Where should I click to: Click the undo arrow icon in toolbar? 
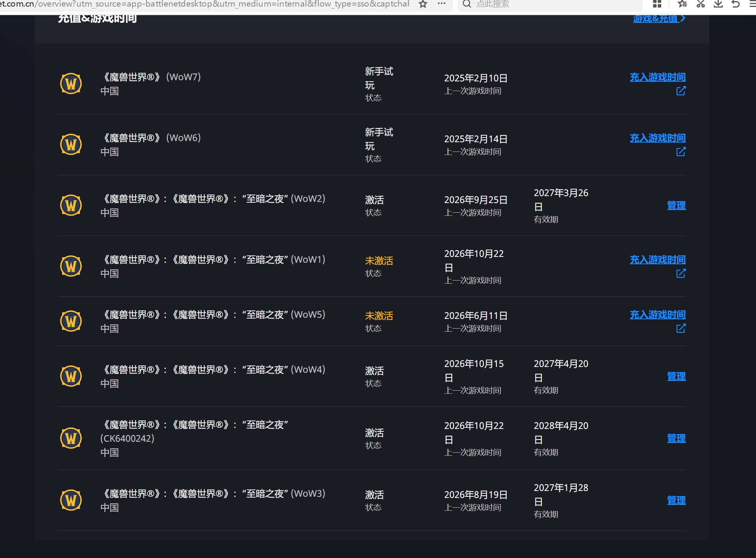coord(735,4)
